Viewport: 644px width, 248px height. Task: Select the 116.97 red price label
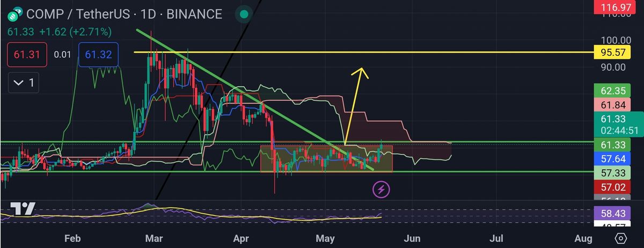pyautogui.click(x=614, y=6)
